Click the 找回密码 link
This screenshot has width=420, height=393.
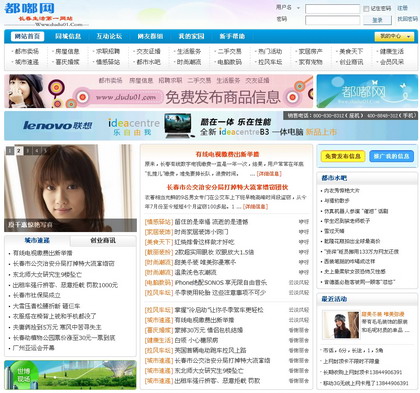[x=408, y=19]
